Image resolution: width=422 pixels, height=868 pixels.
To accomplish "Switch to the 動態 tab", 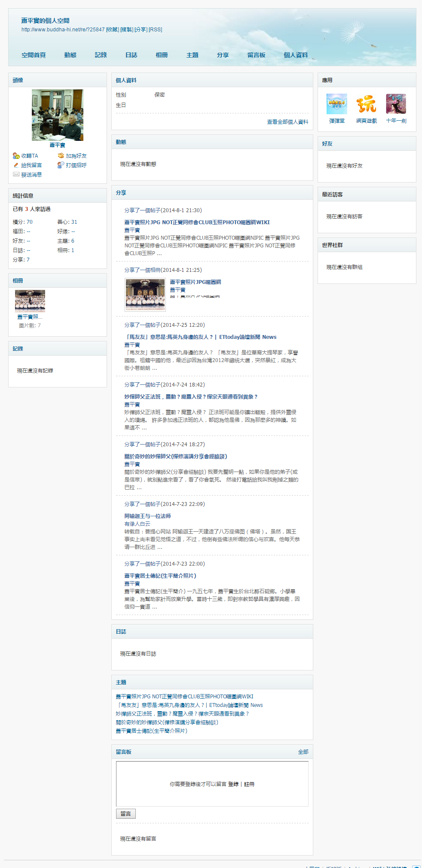I will (70, 55).
